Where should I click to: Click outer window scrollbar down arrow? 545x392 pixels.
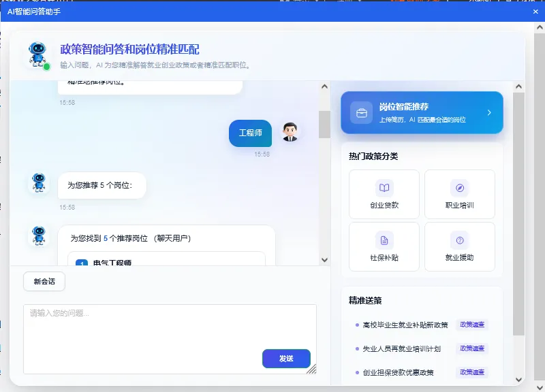(540, 387)
